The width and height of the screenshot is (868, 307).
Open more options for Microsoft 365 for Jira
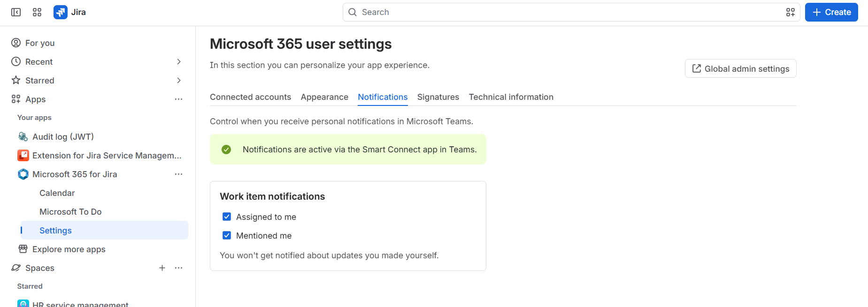click(178, 174)
